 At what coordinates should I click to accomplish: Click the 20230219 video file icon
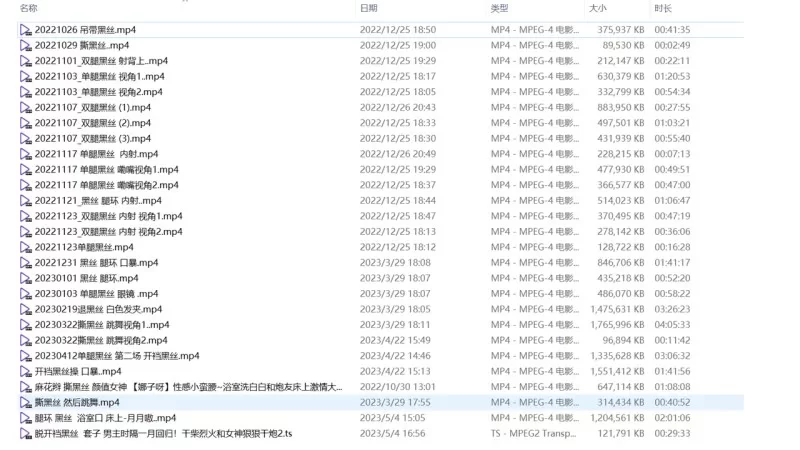click(x=26, y=309)
